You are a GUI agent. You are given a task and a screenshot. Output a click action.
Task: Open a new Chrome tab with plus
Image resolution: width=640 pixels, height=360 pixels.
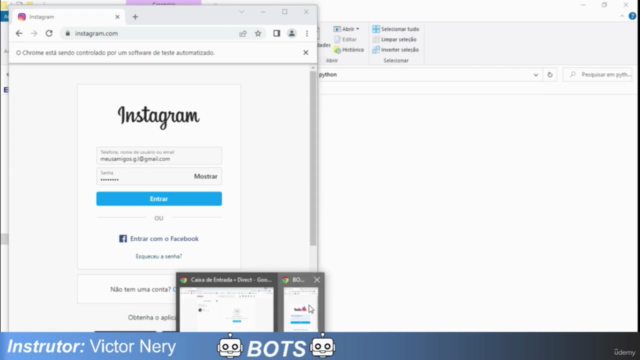coord(135,17)
